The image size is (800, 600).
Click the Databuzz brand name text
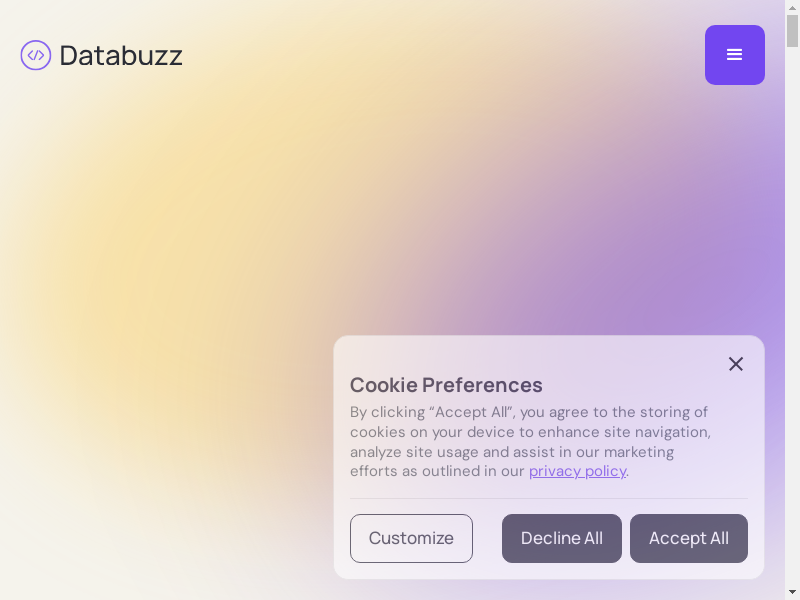coord(121,55)
